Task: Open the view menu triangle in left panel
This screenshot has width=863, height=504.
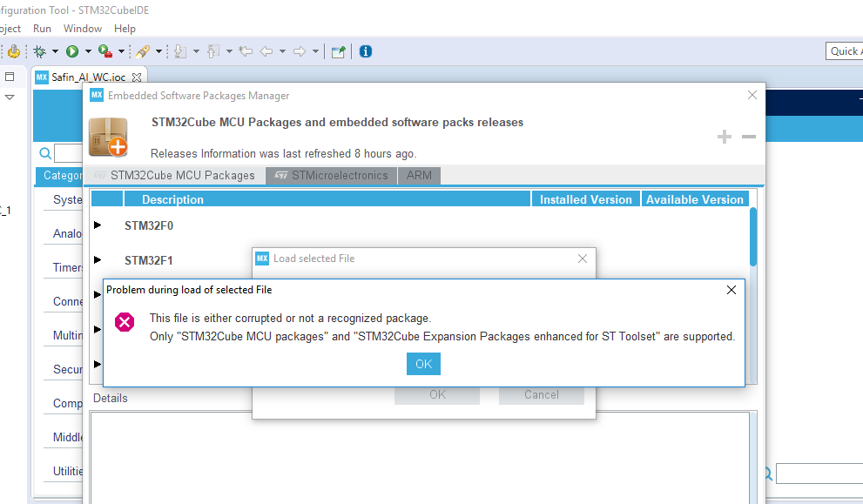Action: (10, 97)
